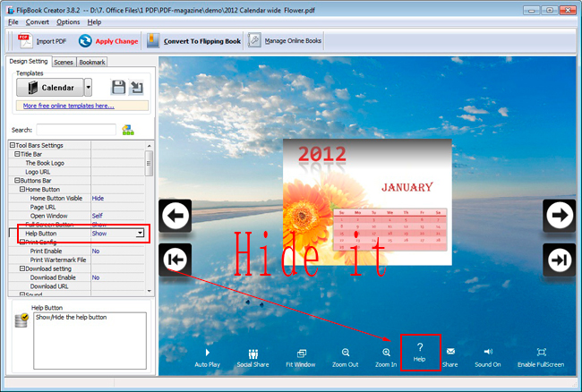Click scroll-up arrow in settings list
This screenshot has width=582, height=392.
tap(150, 146)
